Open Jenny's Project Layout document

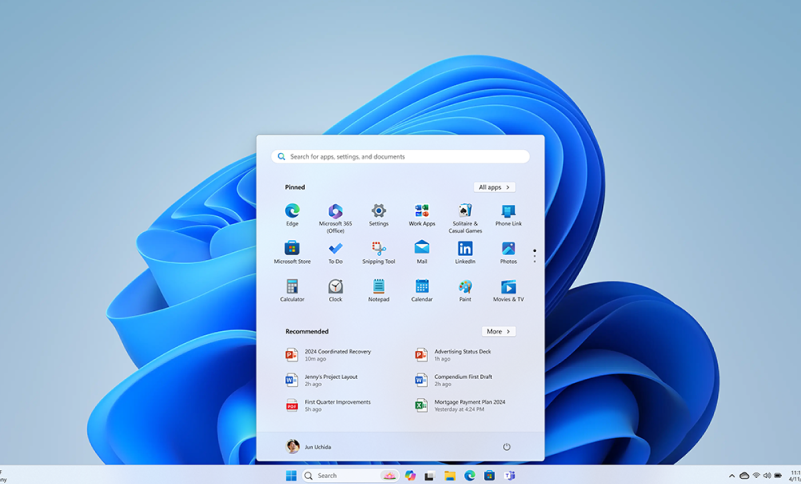click(x=329, y=380)
